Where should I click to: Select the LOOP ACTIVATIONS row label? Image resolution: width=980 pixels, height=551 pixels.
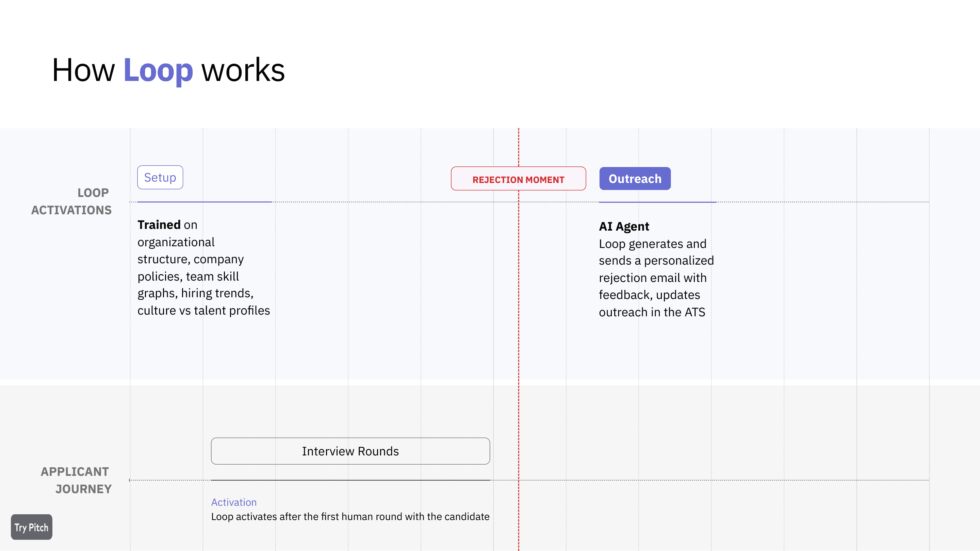pyautogui.click(x=71, y=201)
